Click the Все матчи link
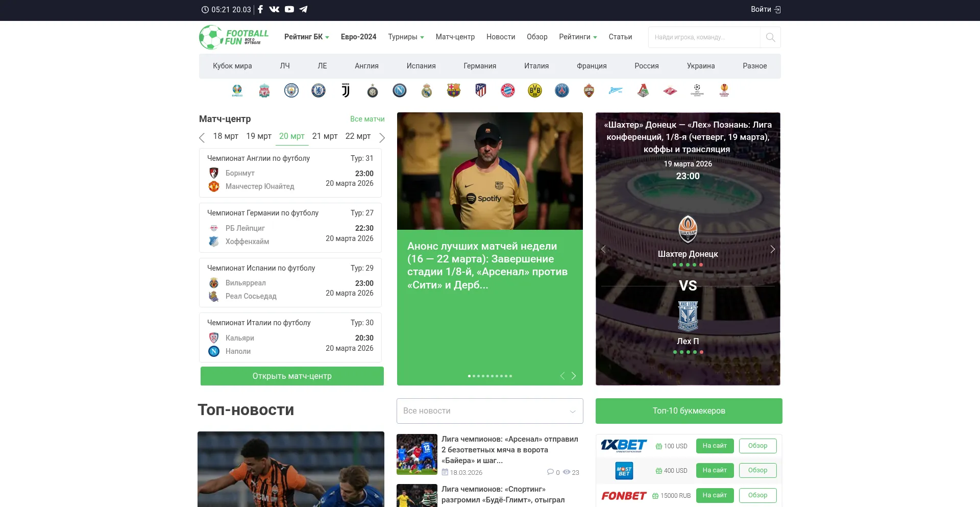 pyautogui.click(x=367, y=119)
